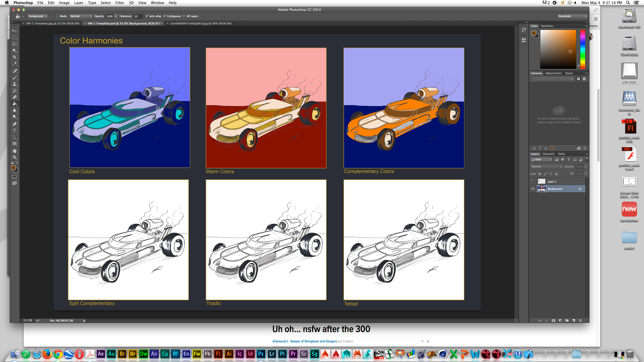This screenshot has width=644, height=362.
Task: Open the Essentials workspace dropdown
Action: click(572, 16)
